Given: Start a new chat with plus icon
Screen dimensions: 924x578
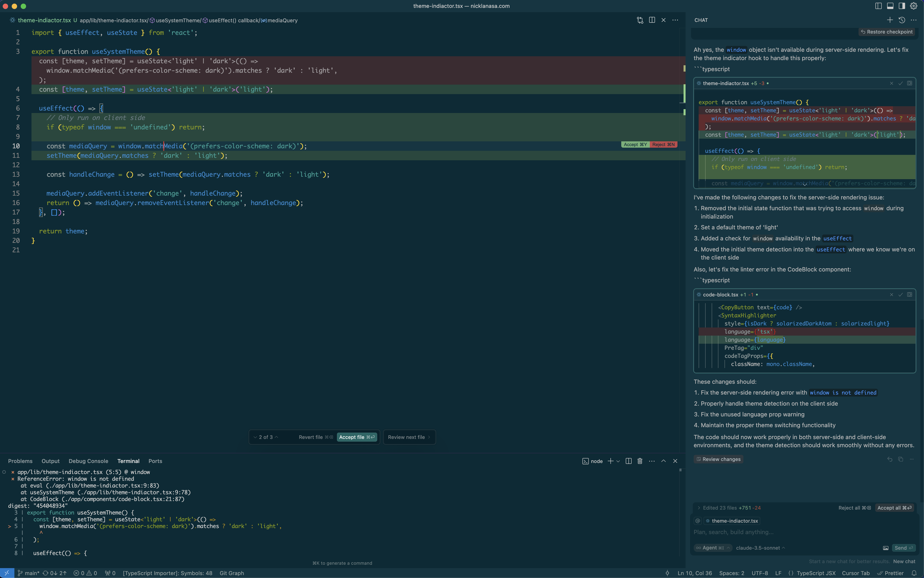Looking at the screenshot, I should pos(890,20).
